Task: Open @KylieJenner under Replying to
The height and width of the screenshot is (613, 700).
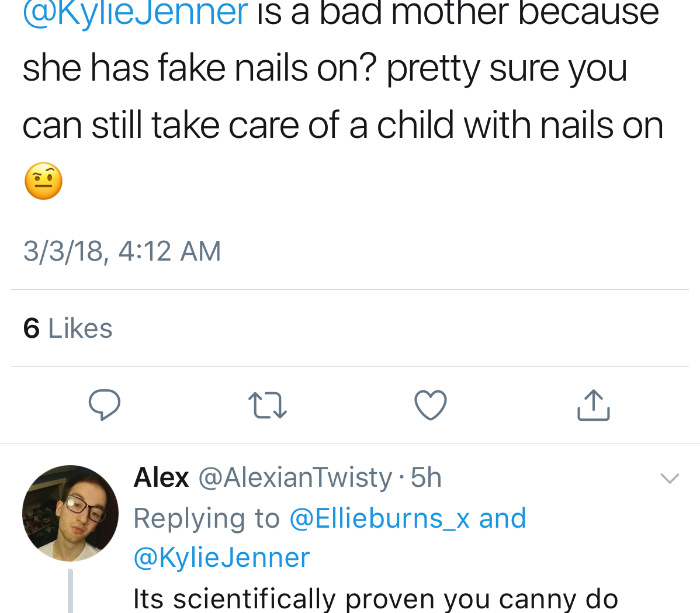Action: click(221, 557)
